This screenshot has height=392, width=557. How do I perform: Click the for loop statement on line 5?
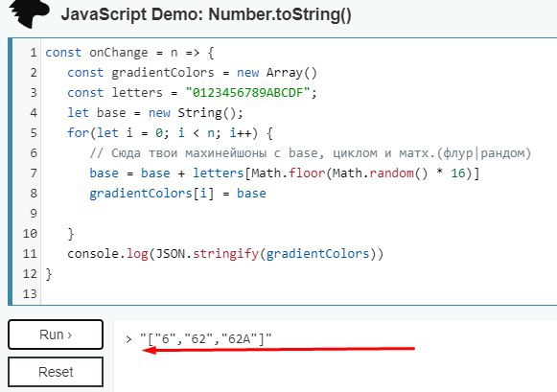(170, 133)
